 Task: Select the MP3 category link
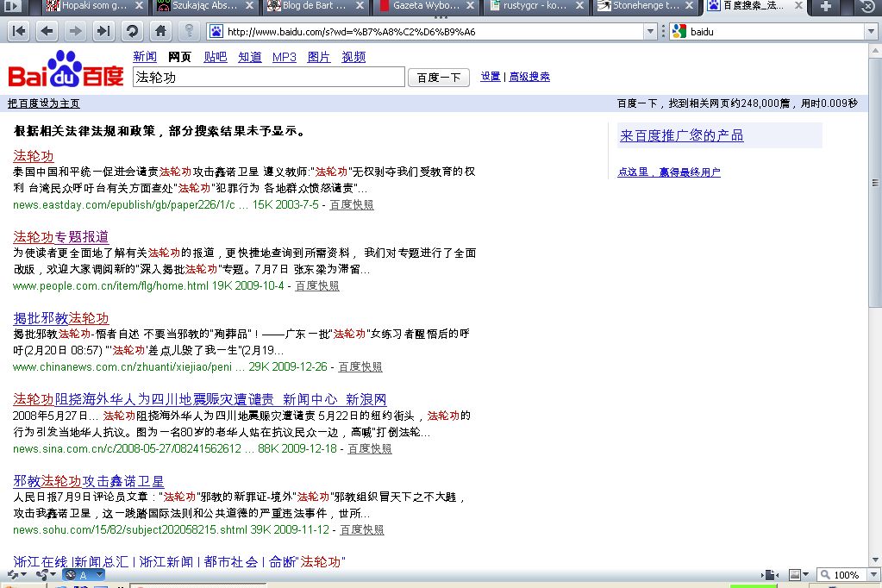point(284,57)
